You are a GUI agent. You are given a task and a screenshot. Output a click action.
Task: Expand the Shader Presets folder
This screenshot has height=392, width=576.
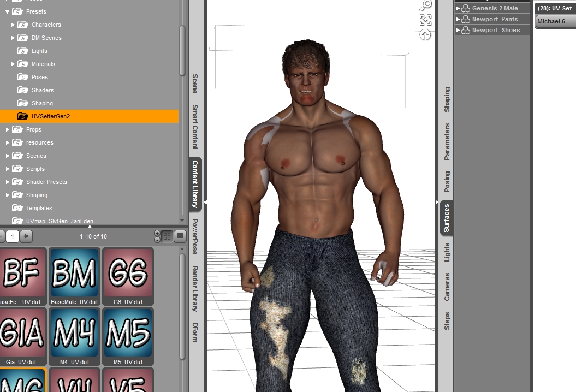7,182
